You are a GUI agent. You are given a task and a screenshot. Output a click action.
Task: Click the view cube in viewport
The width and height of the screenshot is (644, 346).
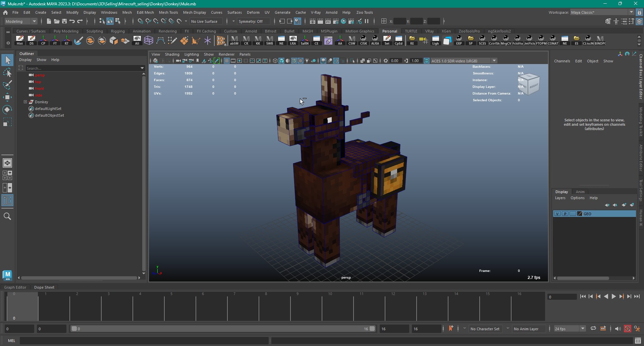[529, 85]
